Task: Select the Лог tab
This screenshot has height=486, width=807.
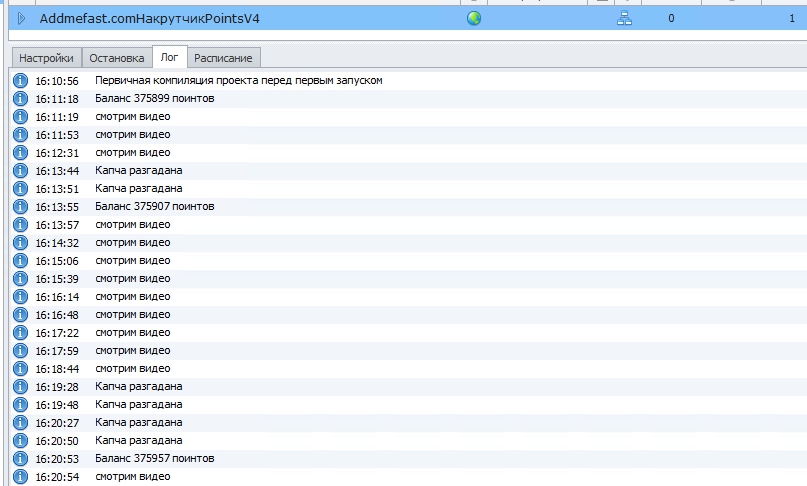Action: pos(169,57)
